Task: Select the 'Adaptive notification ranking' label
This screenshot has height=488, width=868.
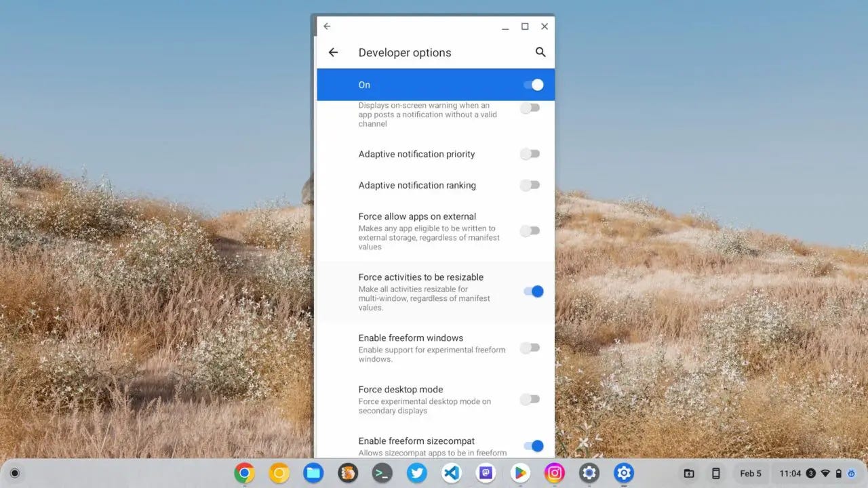Action: [x=417, y=185]
